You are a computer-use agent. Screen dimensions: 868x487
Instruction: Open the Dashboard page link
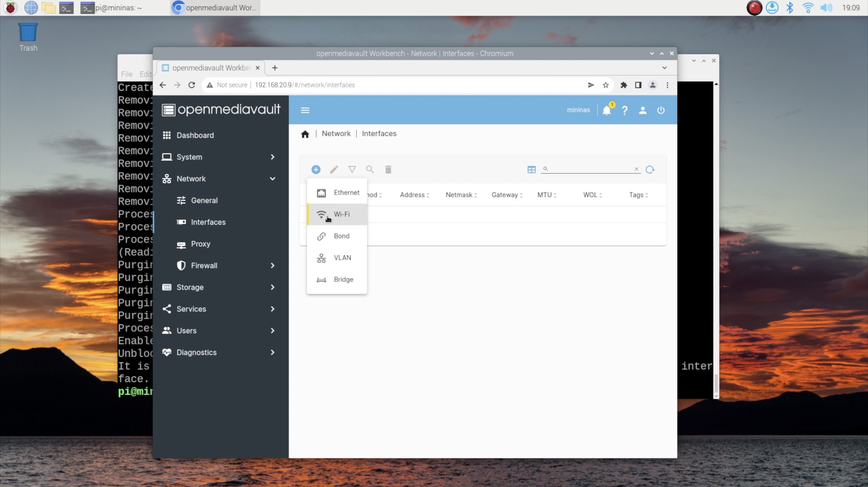tap(195, 135)
